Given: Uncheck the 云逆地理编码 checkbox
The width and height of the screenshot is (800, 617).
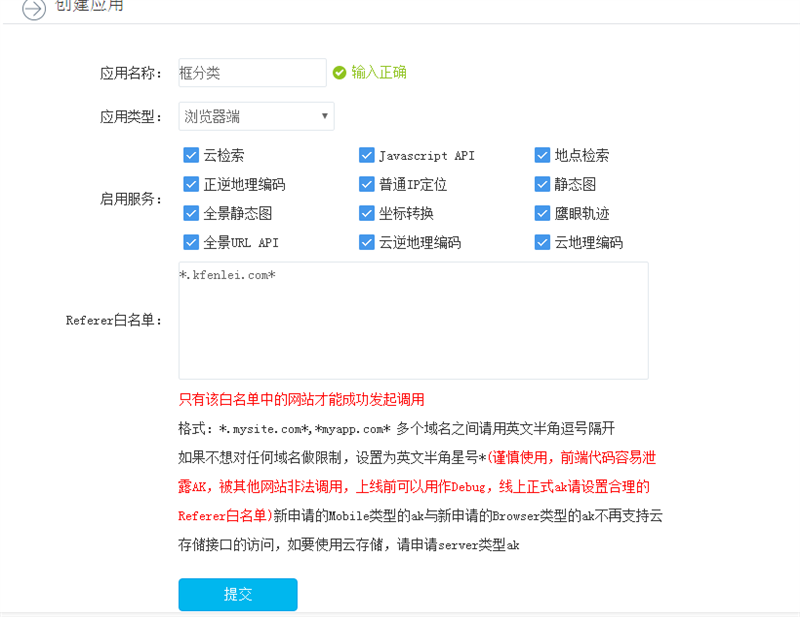Looking at the screenshot, I should point(366,242).
